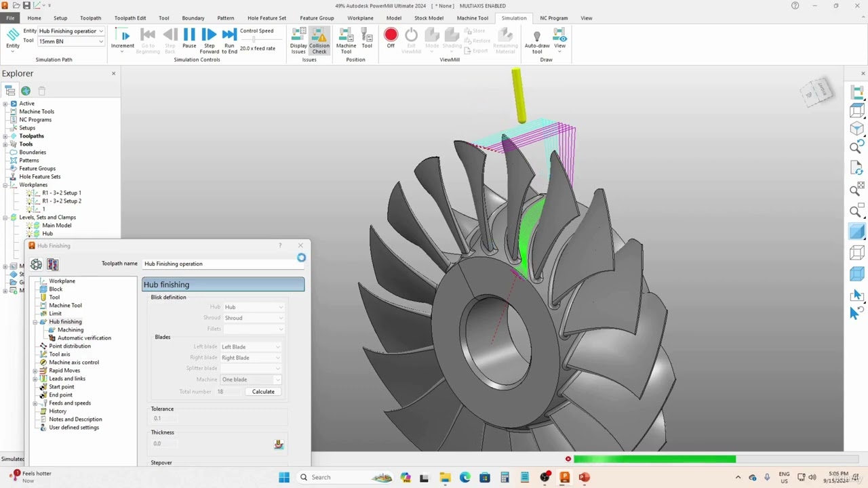Click the Calculate button

pyautogui.click(x=263, y=392)
